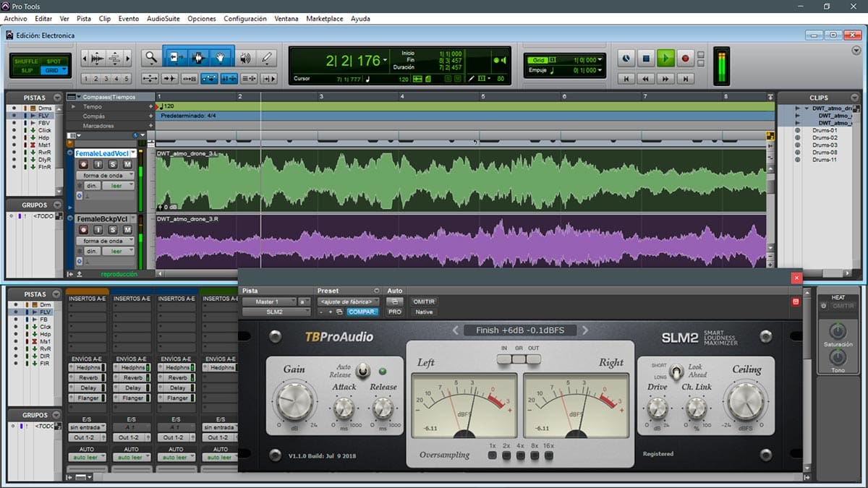Start playback with the green Play button
The width and height of the screenshot is (868, 488).
pyautogui.click(x=666, y=58)
